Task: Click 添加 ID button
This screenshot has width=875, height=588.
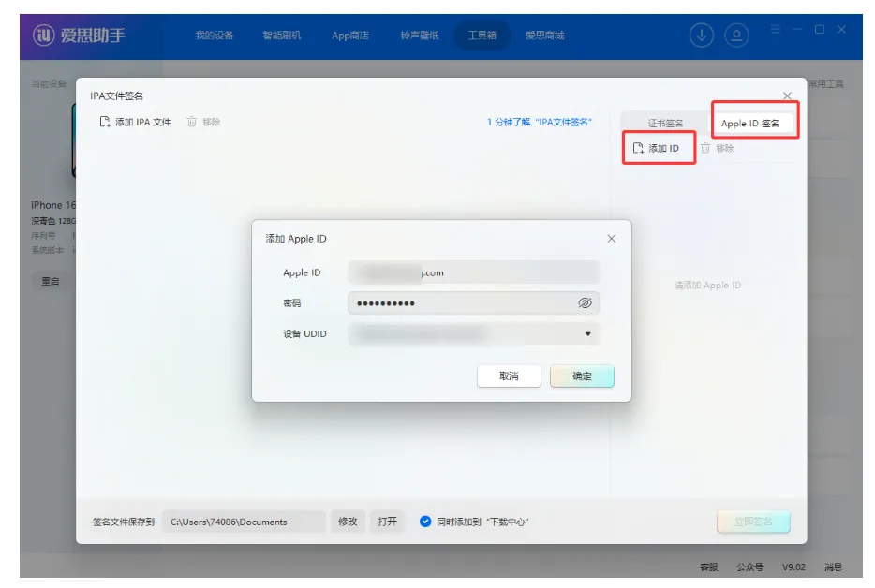Action: (x=656, y=148)
